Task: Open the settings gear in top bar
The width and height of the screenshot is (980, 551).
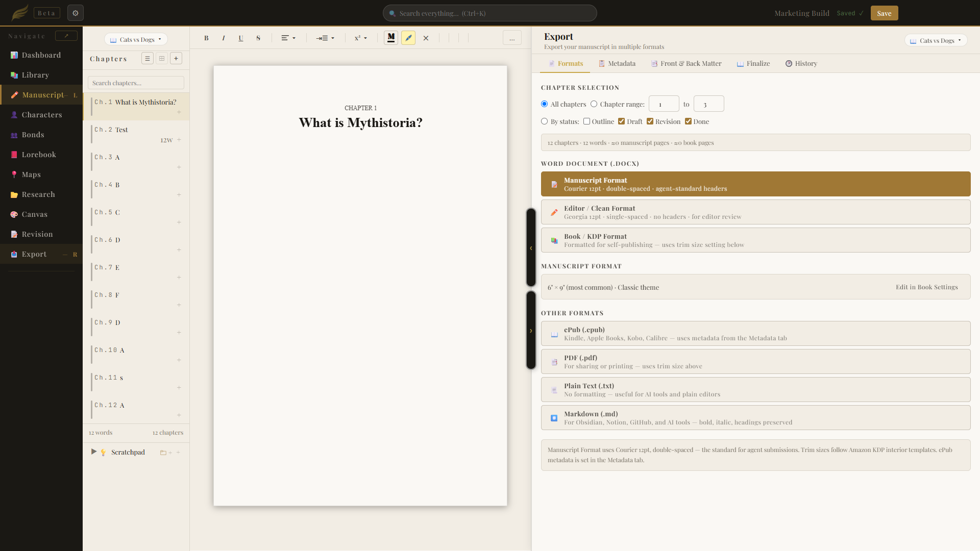Action: coord(76,13)
